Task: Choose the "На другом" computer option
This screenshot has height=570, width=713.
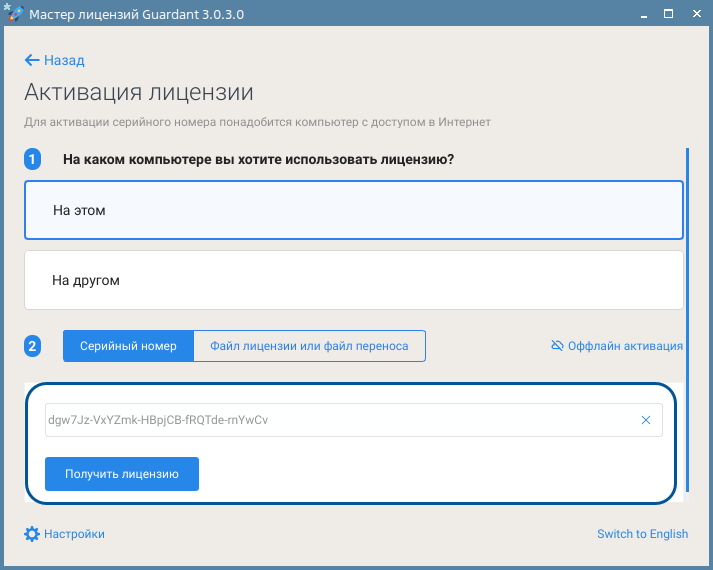Action: [x=353, y=280]
